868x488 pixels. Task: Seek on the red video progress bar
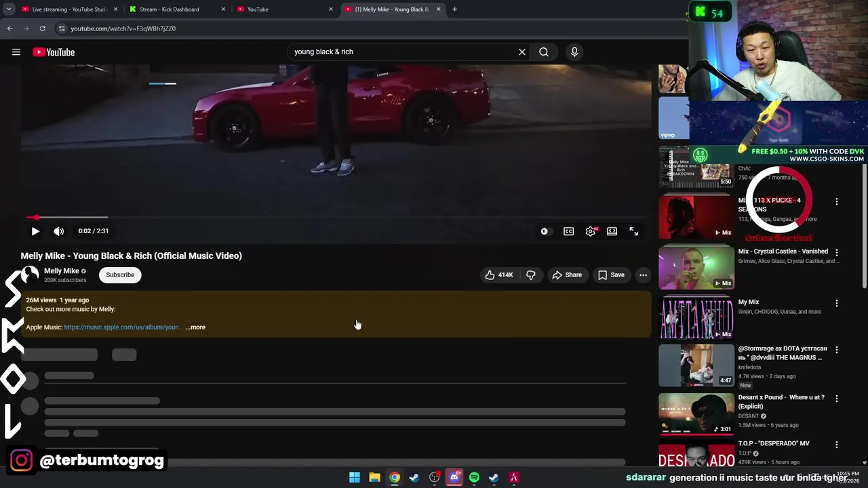(x=336, y=218)
